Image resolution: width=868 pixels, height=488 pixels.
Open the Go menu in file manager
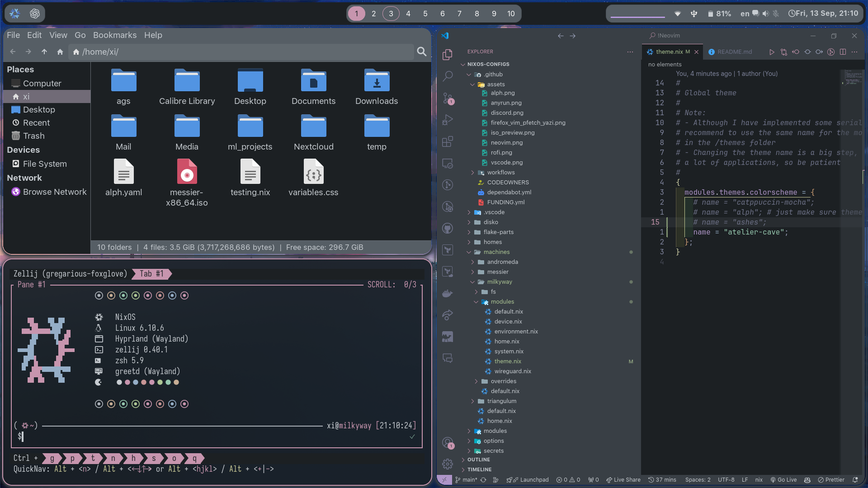point(80,34)
